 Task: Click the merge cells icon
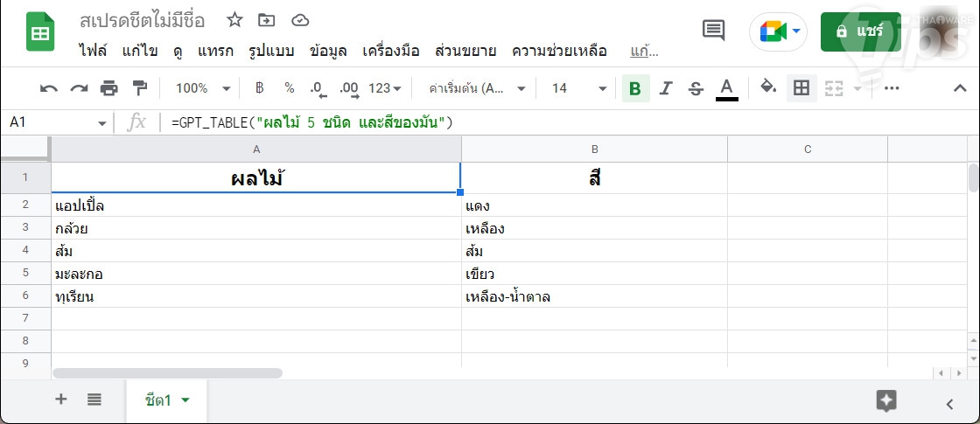coord(834,88)
